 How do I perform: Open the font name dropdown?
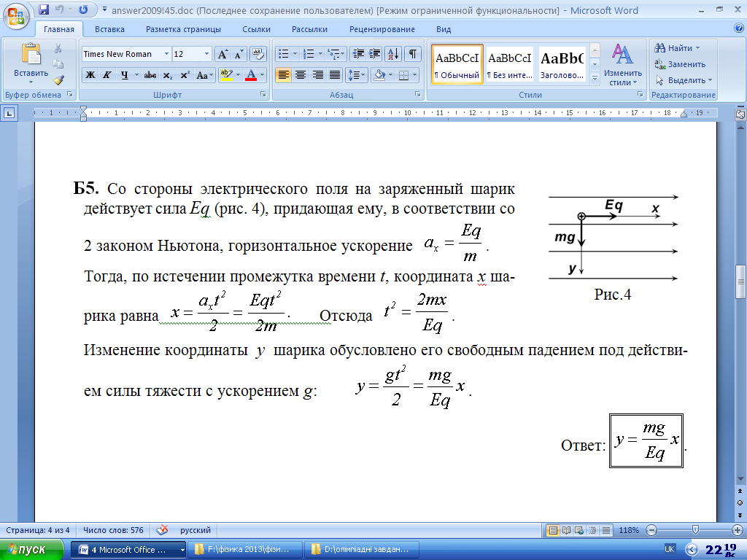[166, 54]
